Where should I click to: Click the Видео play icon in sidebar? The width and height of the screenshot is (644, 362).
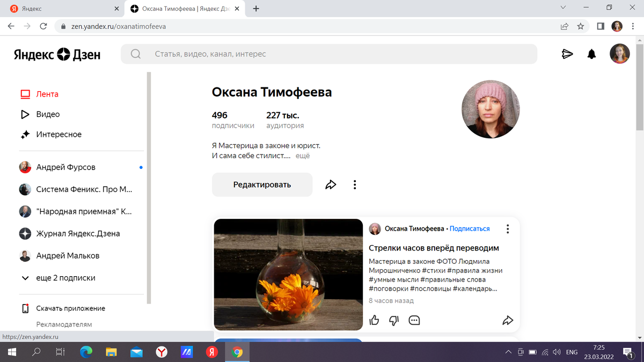click(25, 114)
